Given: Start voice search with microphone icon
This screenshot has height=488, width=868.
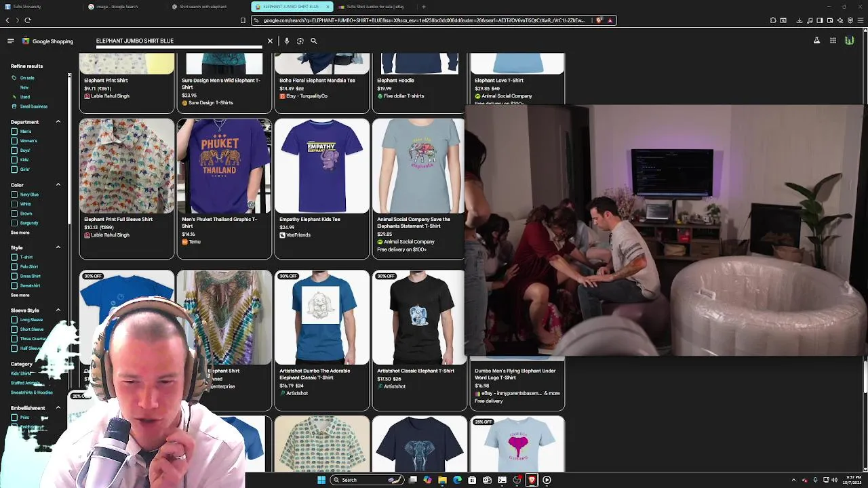Looking at the screenshot, I should (286, 41).
